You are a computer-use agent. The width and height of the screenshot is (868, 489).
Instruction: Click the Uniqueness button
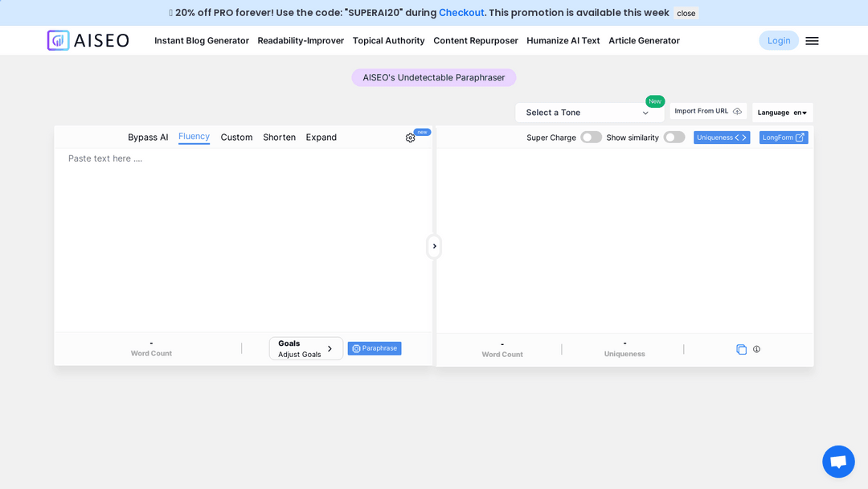(722, 138)
